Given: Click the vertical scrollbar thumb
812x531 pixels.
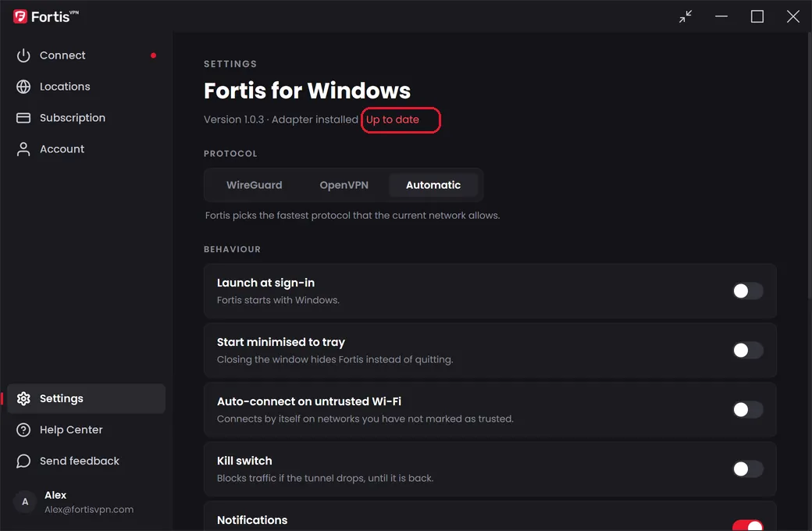Looking at the screenshot, I should click(x=810, y=166).
